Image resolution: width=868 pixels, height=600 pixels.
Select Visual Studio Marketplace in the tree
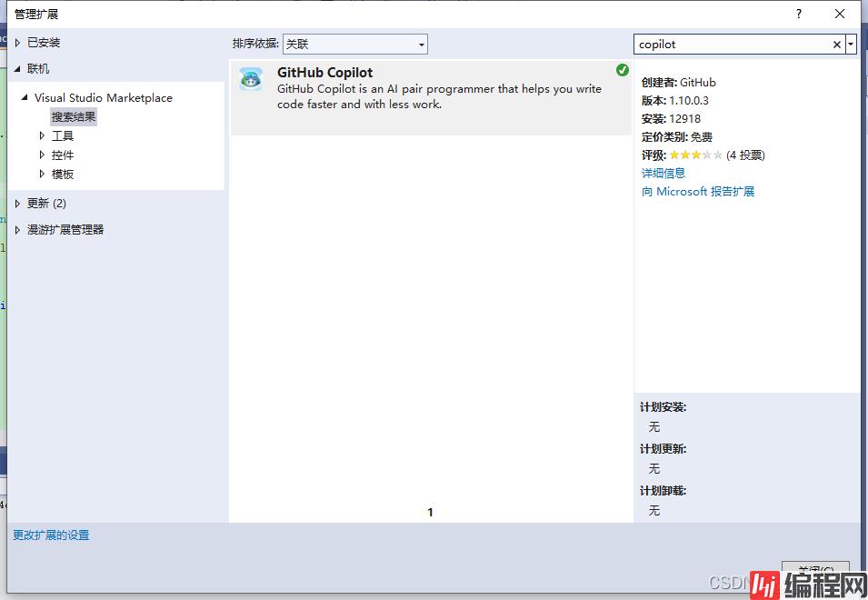pyautogui.click(x=104, y=97)
